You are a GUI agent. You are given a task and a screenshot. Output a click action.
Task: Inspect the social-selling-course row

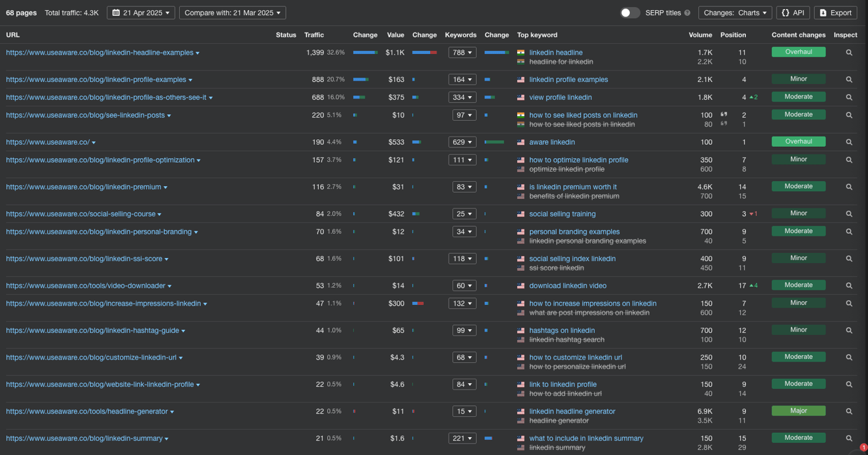pos(849,214)
